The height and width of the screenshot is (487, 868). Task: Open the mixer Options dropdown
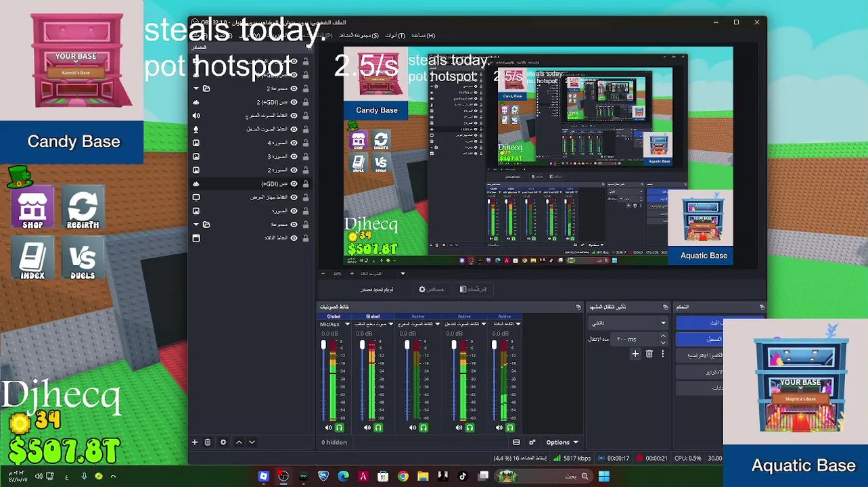[x=562, y=442]
